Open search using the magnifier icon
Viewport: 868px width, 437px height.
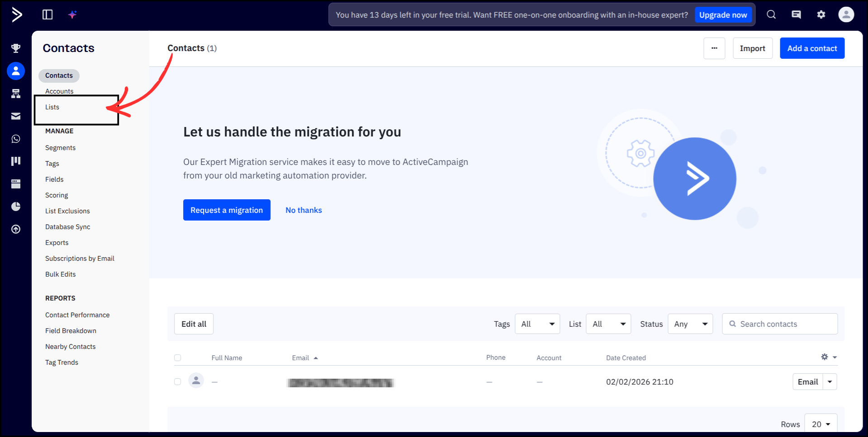771,14
